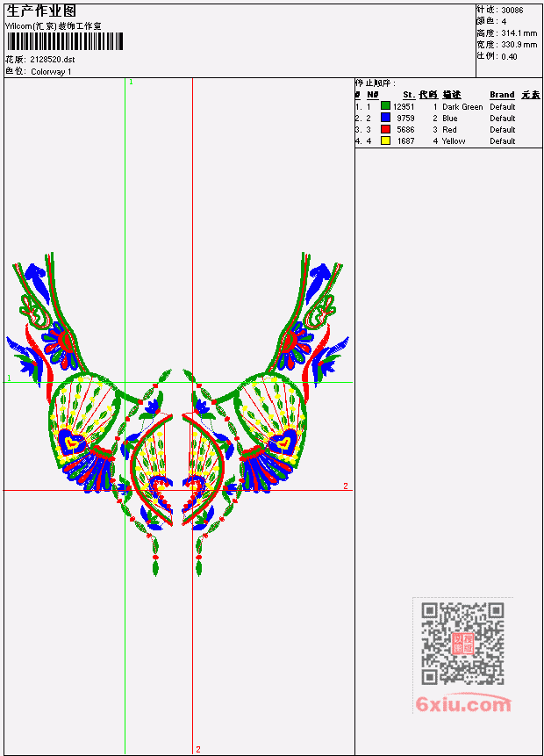Select stitch count 5686
Screen dimensions: 544x756
(x=405, y=130)
